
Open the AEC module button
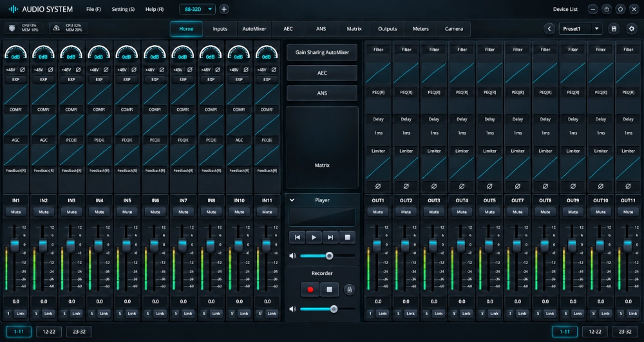click(x=322, y=73)
